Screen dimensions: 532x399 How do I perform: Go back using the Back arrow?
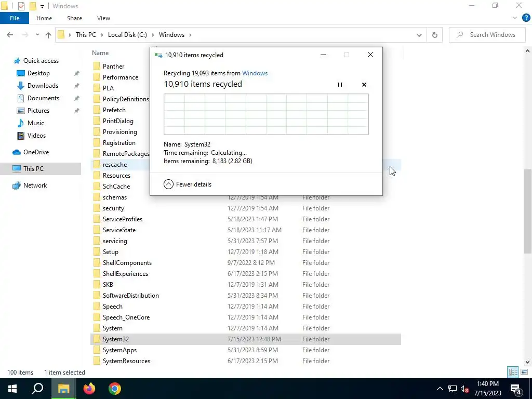[10, 35]
